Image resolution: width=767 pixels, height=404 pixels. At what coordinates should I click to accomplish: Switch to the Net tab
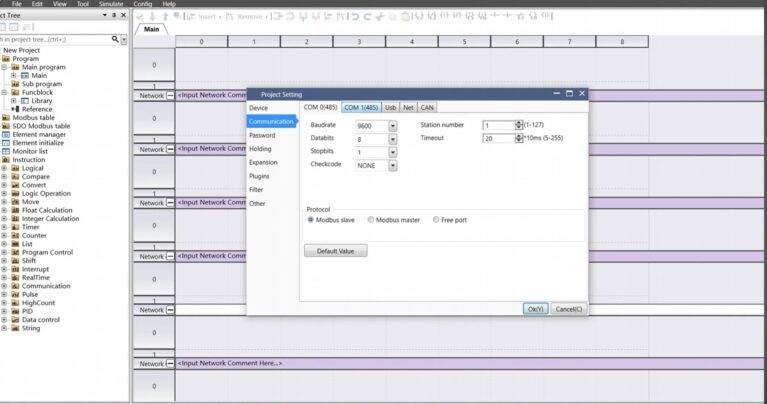(408, 108)
